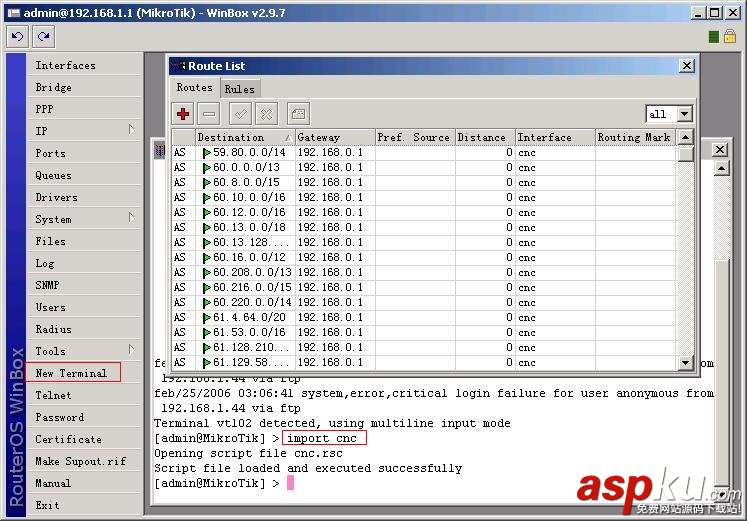
Task: Select route 61.4.64.0/20
Action: [424, 318]
